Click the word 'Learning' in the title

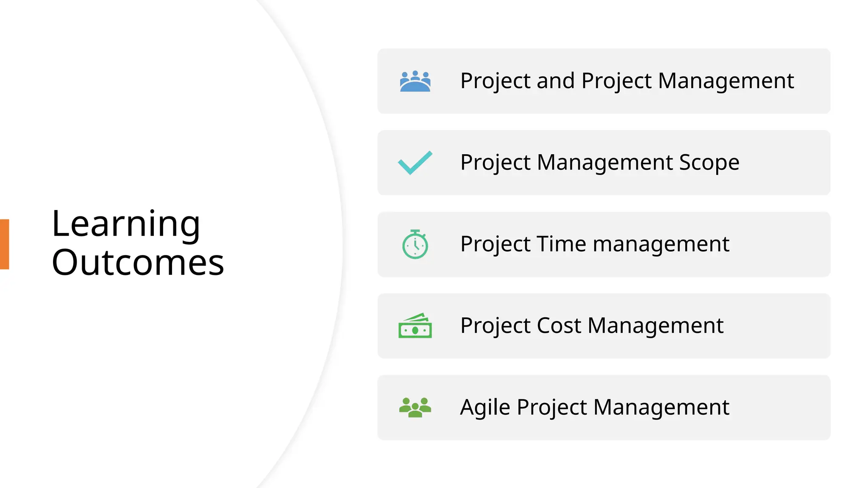125,224
